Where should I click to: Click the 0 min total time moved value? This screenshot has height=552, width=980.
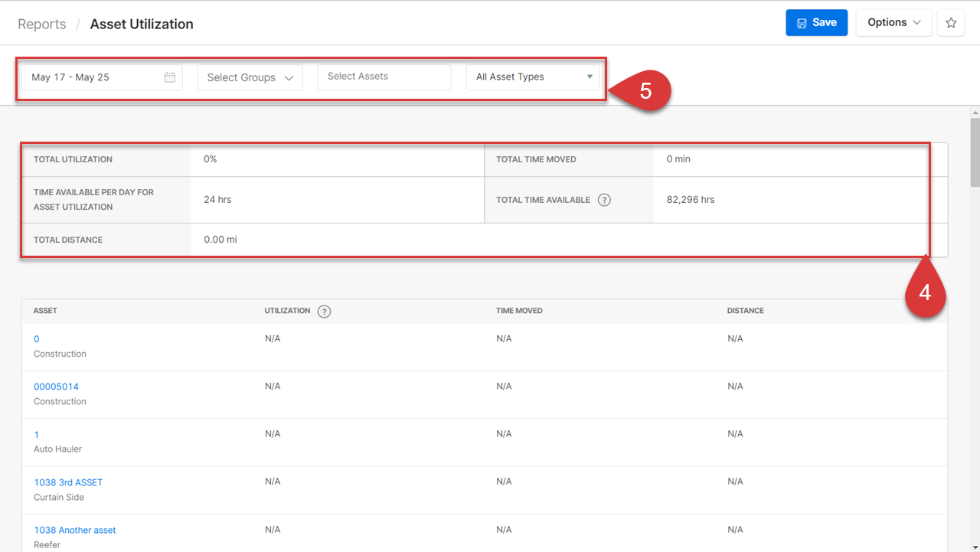click(678, 159)
